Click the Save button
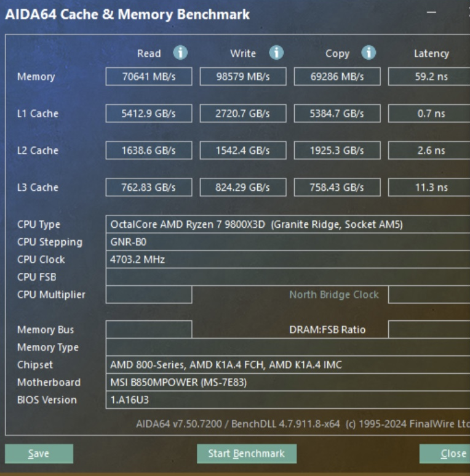 tap(39, 454)
